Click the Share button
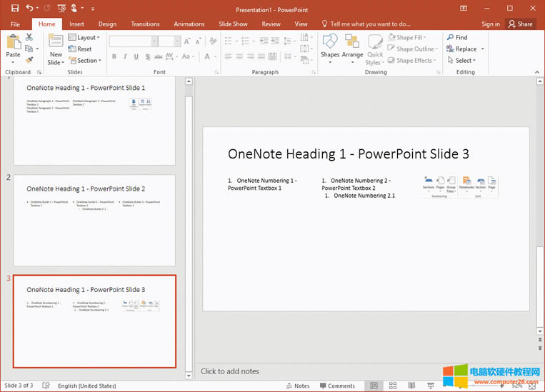 pos(520,24)
